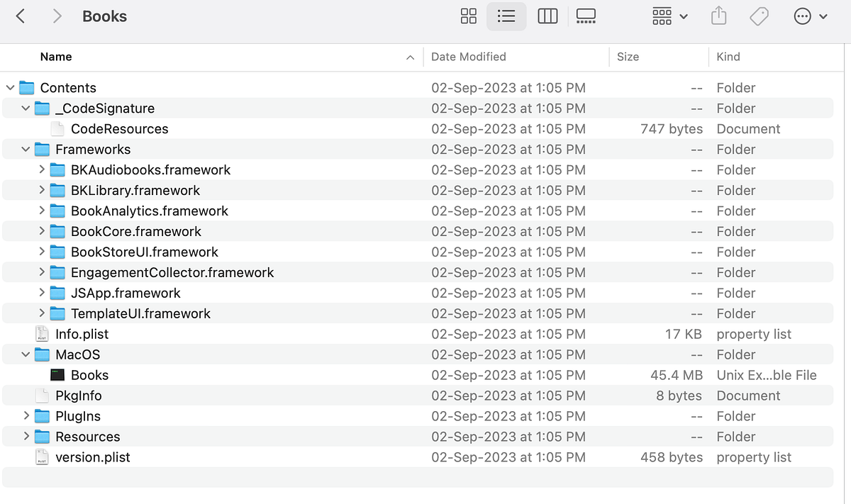Sort by the Kind column header
851x504 pixels.
[728, 57]
